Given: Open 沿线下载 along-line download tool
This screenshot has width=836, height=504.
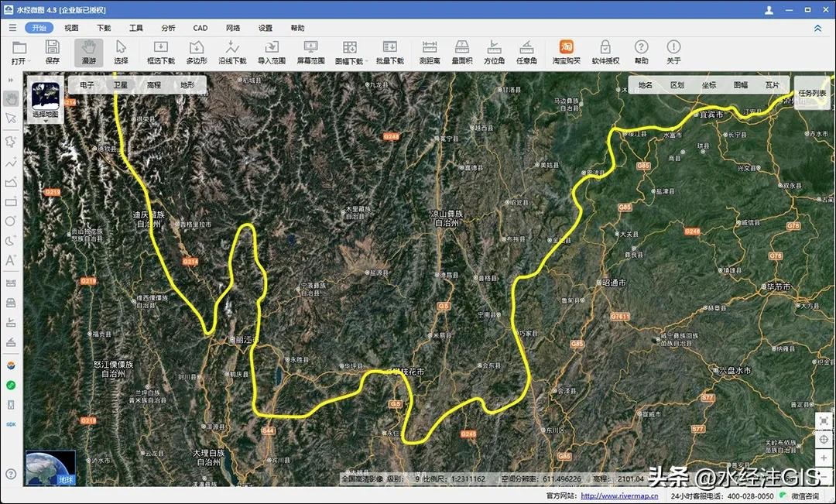Looking at the screenshot, I should pyautogui.click(x=232, y=51).
